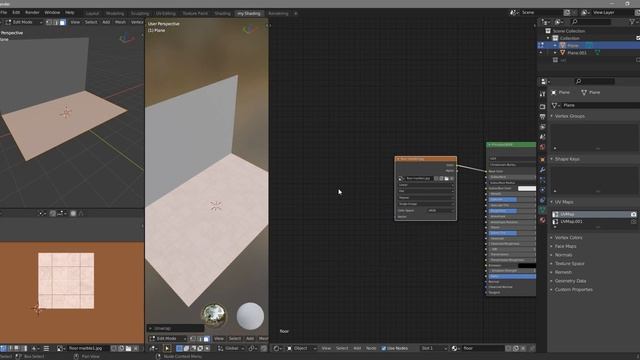The width and height of the screenshot is (640, 360).
Task: Open the Slot 1 material slot dropdown
Action: 434,349
